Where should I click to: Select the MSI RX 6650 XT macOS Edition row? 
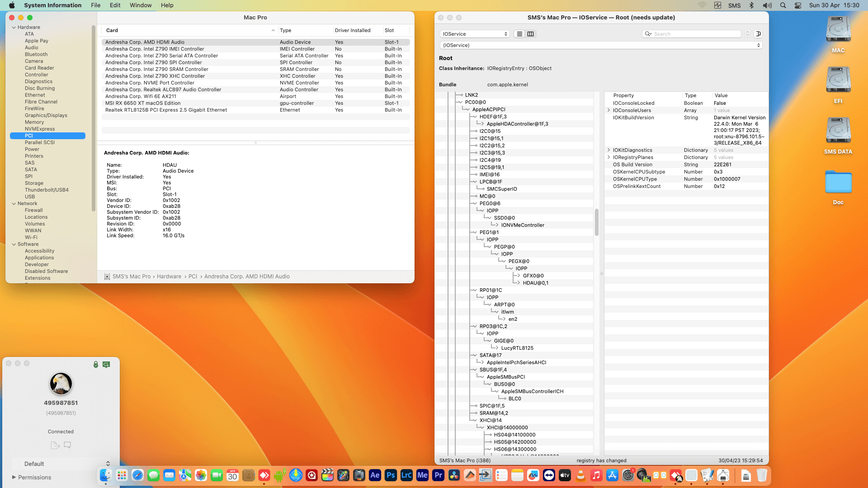(256, 103)
